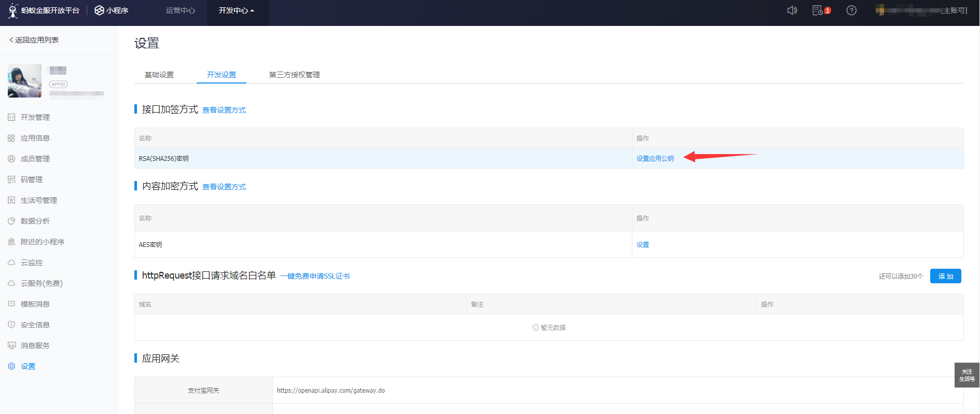Click the speaker announcement icon in header
The image size is (980, 414).
pos(792,10)
